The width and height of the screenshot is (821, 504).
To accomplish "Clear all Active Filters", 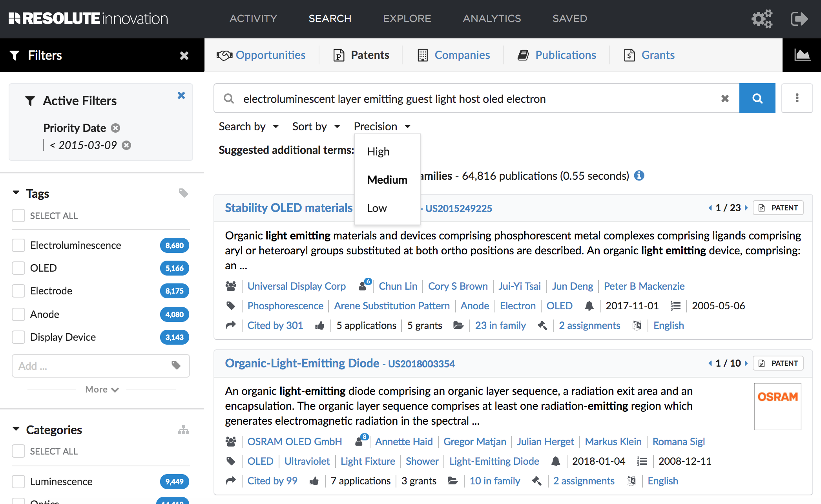I will click(181, 95).
